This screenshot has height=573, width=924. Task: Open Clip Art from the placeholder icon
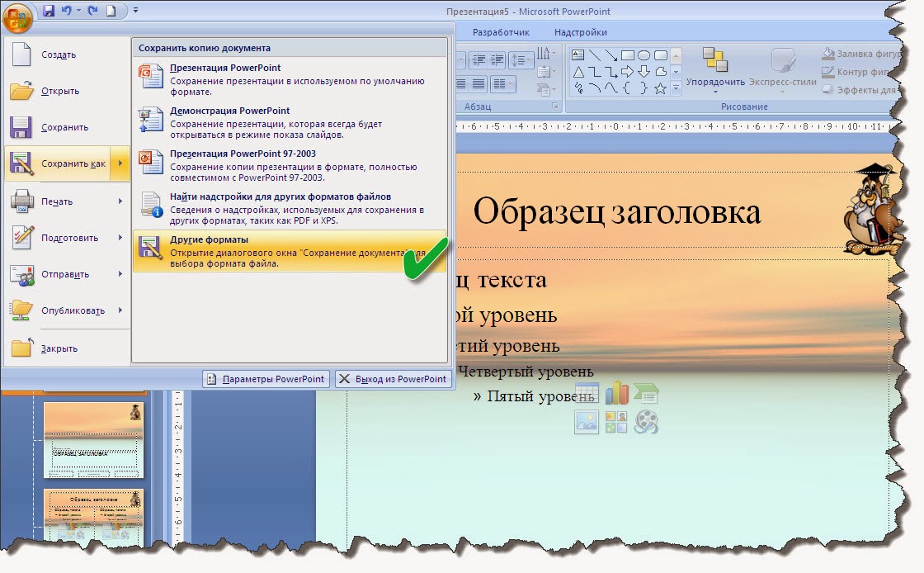point(616,421)
